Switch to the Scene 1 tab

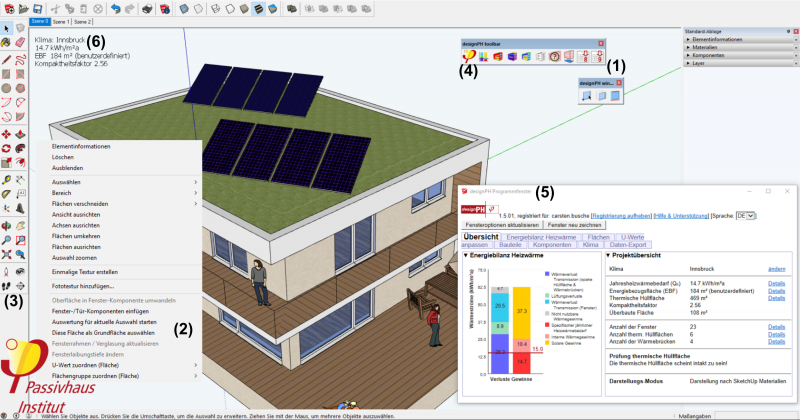[61, 22]
